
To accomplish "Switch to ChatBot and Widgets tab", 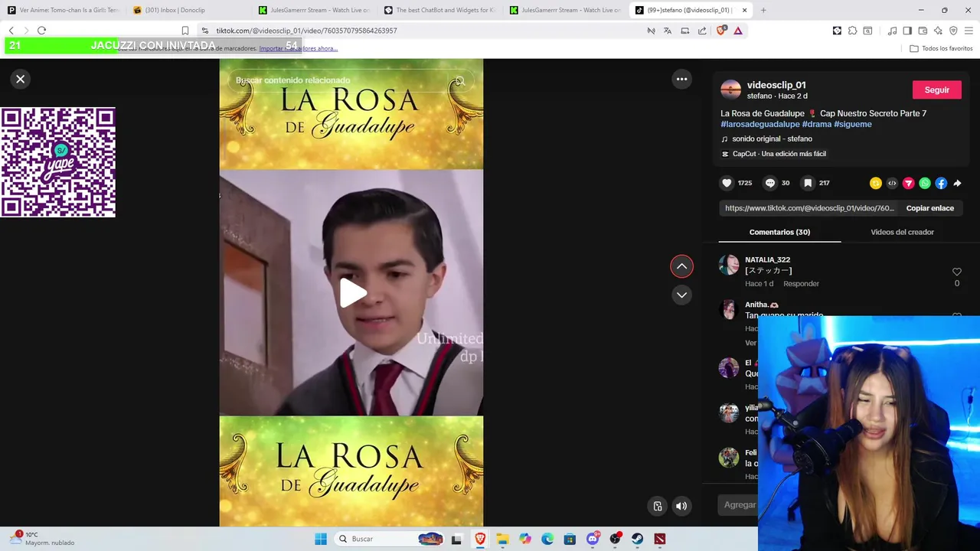I will point(439,10).
